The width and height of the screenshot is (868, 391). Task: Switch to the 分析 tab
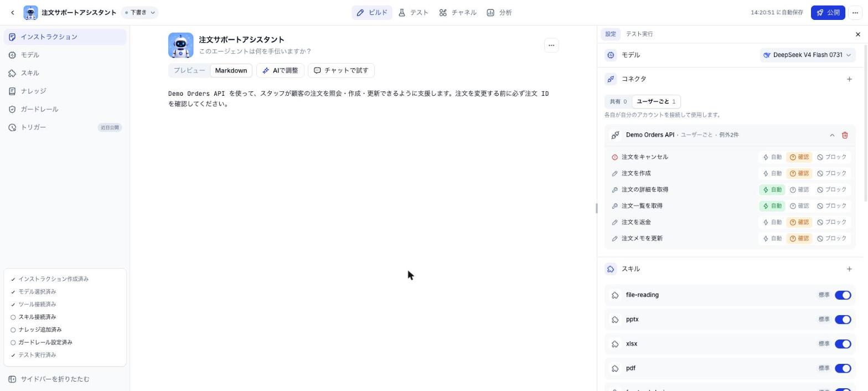coord(499,12)
